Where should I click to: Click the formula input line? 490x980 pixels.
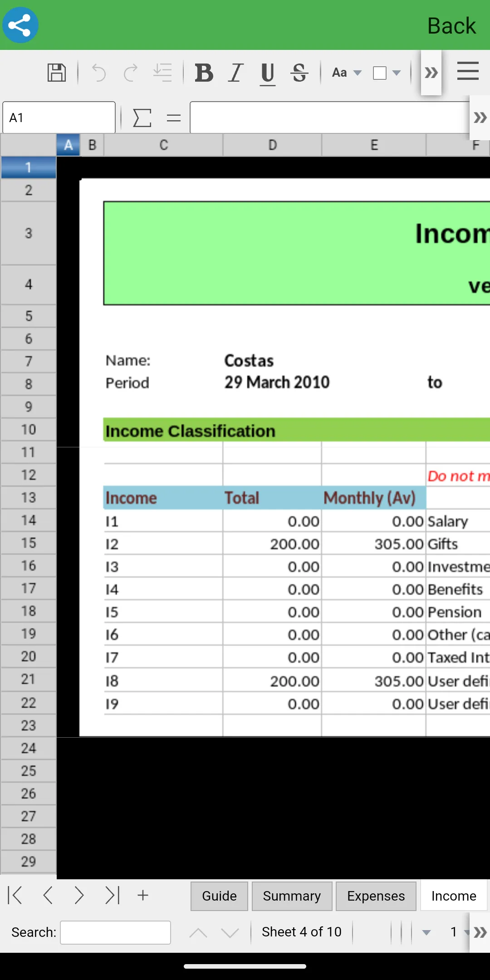pos(329,118)
